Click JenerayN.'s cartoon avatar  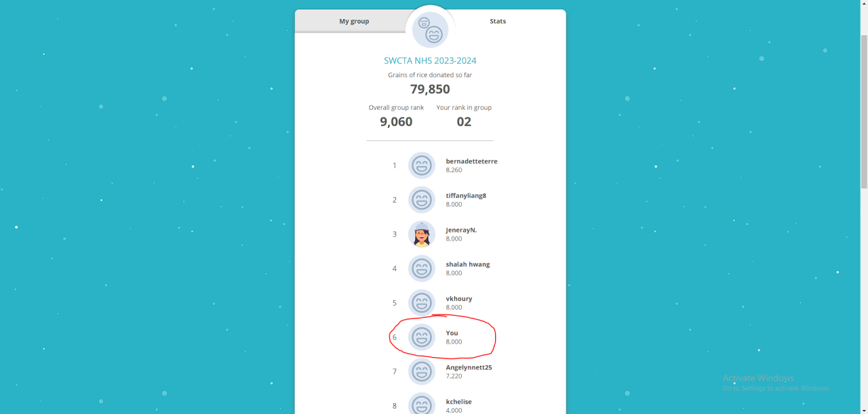(x=422, y=234)
